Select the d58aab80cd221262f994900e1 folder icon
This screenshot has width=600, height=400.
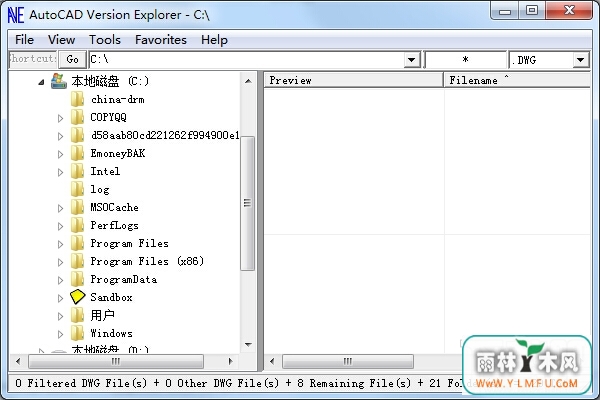(77, 135)
